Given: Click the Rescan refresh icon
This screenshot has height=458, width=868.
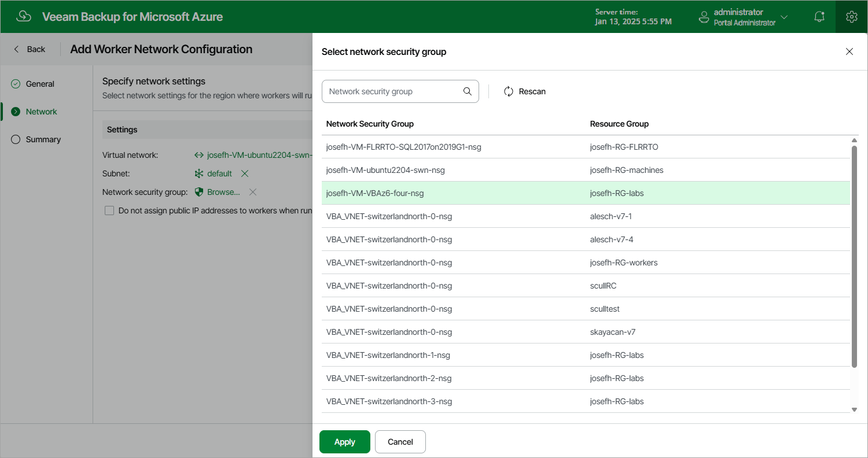Looking at the screenshot, I should (509, 91).
